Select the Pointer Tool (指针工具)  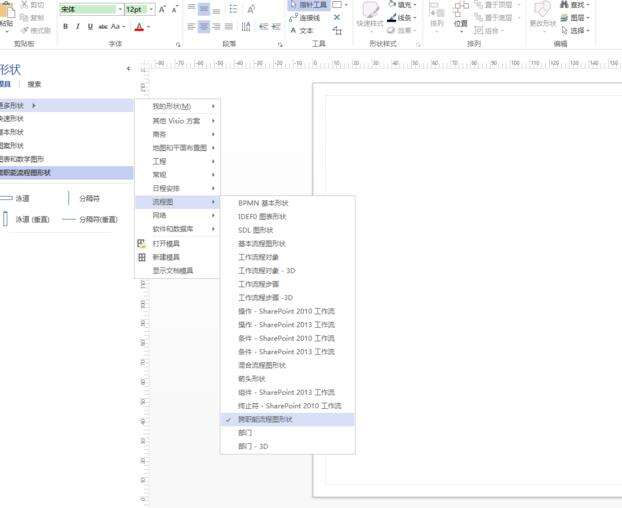(x=309, y=5)
